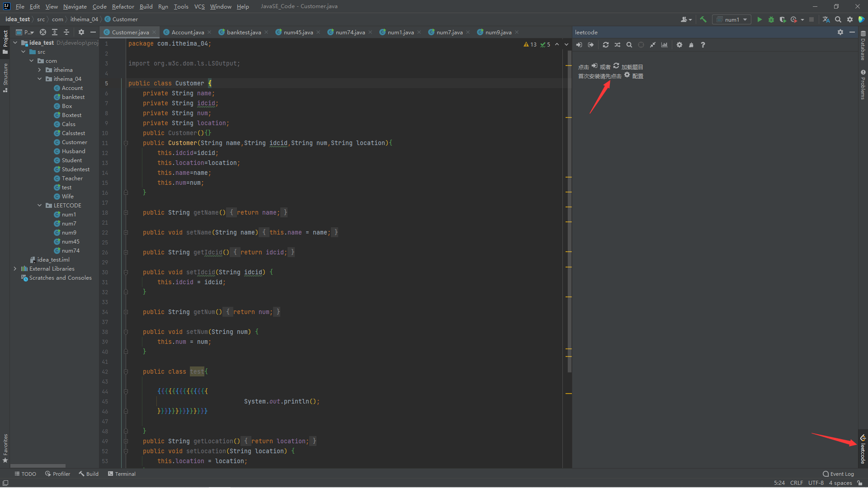This screenshot has height=488, width=868.
Task: Open leetcode progress statistics chart icon
Action: pos(664,45)
